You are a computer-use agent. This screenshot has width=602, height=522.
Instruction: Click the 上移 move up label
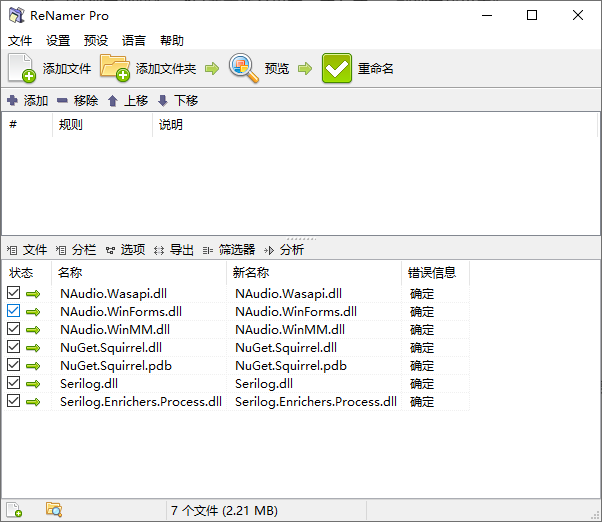coord(136,101)
